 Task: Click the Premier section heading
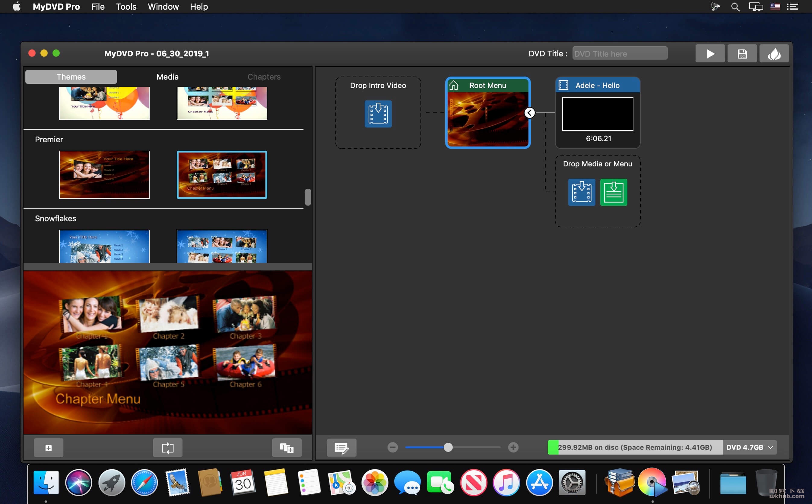49,140
